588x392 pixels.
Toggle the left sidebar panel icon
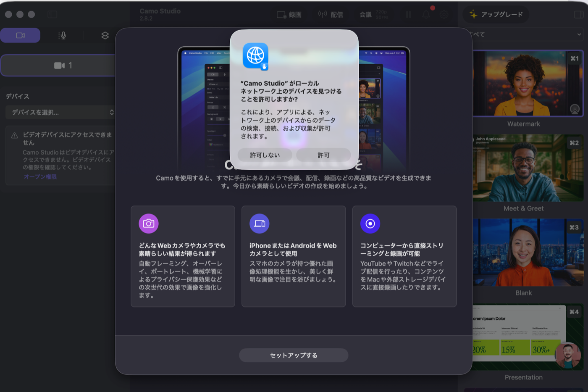[52, 15]
